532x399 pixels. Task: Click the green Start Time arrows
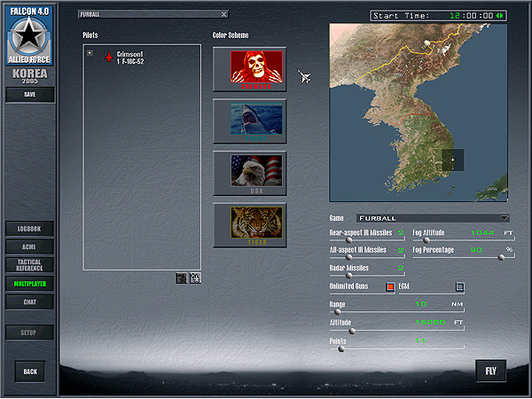point(499,16)
